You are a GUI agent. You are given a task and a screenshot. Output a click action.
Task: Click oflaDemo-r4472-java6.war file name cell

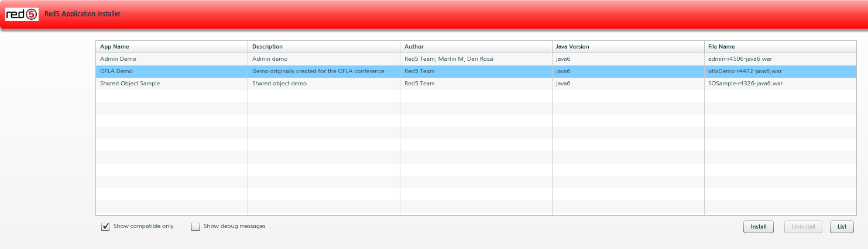pos(745,71)
